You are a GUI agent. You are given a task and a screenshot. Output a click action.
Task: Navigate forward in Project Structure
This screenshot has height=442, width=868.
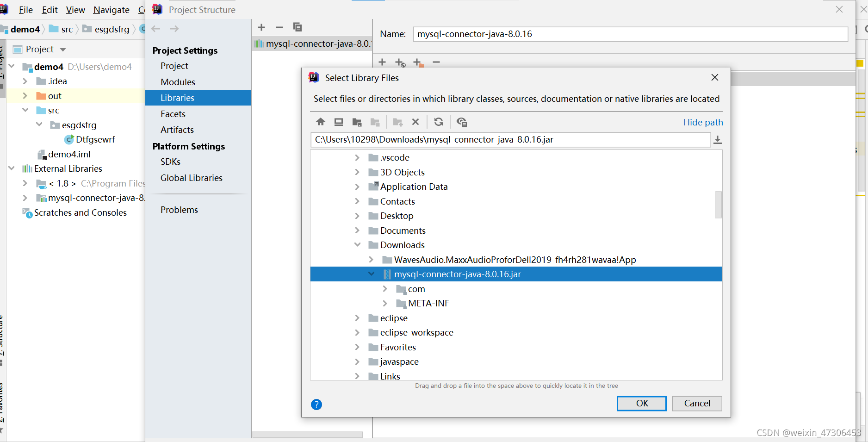174,29
